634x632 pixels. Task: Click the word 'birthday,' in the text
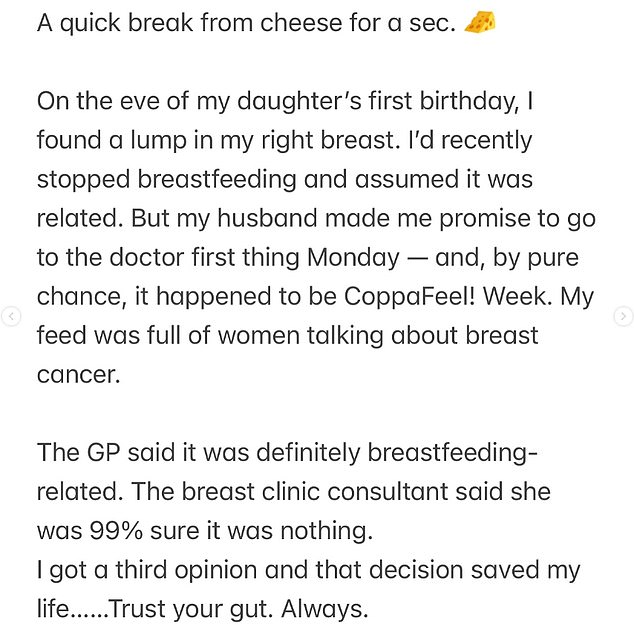[469, 101]
